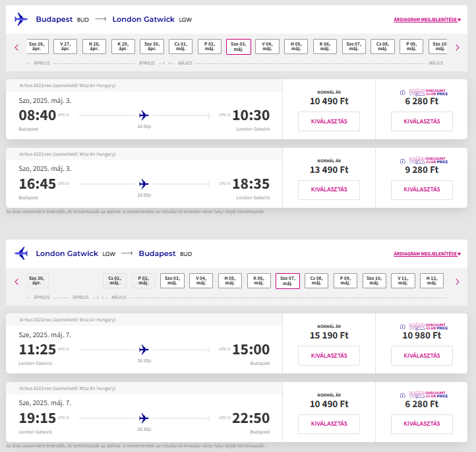
Task: Click the outbound airplane icon next to Budapest
Action: [x=21, y=19]
